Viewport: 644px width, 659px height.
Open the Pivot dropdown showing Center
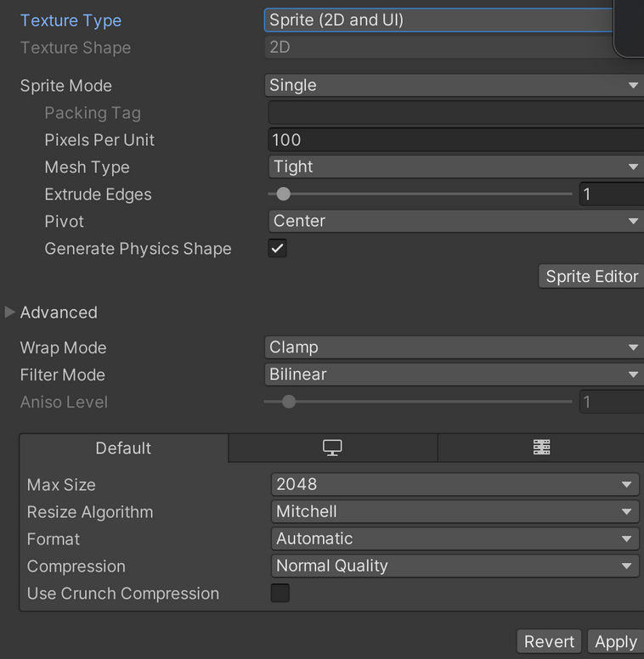pos(456,221)
